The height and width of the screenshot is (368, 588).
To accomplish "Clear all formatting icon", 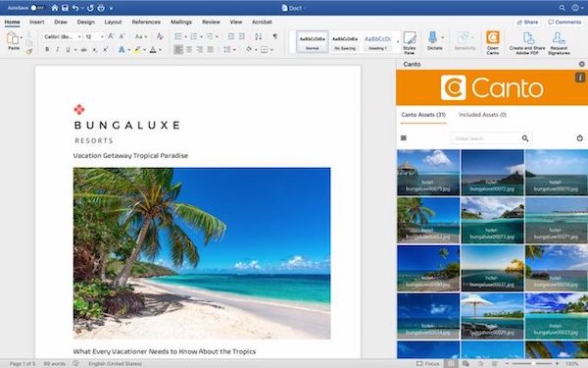I will pos(160,36).
